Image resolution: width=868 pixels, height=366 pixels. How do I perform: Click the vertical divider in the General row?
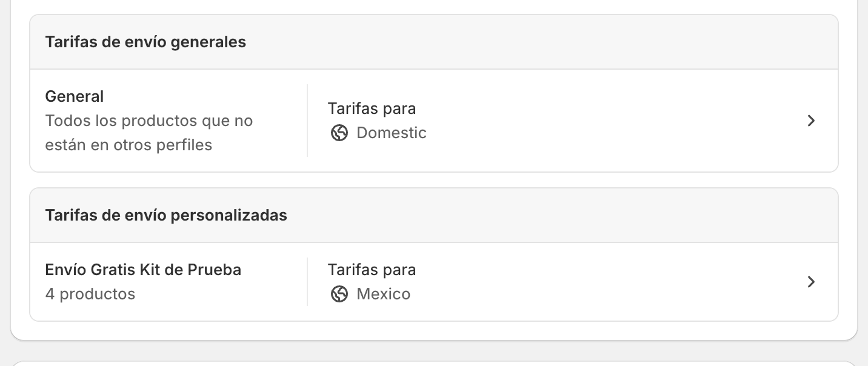point(307,121)
